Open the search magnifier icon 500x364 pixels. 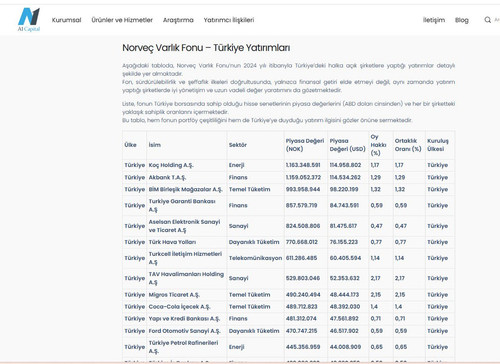[x=487, y=20]
